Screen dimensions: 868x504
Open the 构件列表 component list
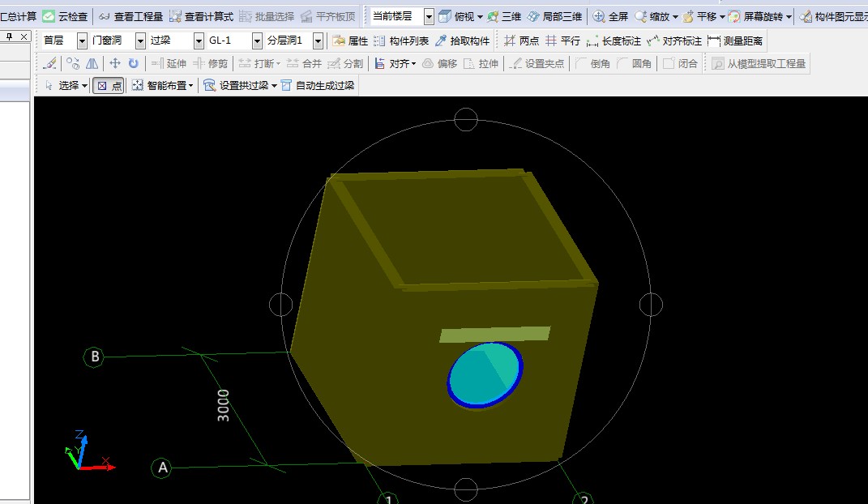(401, 41)
